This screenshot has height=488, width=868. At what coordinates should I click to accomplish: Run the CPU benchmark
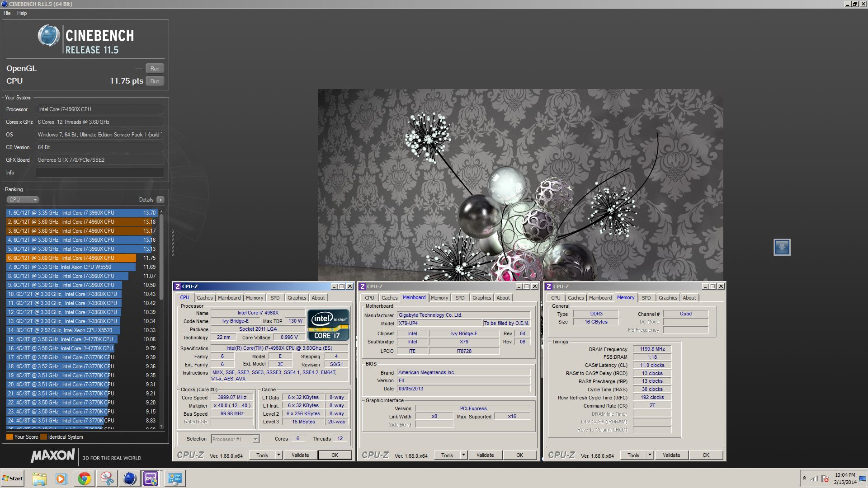(x=155, y=81)
